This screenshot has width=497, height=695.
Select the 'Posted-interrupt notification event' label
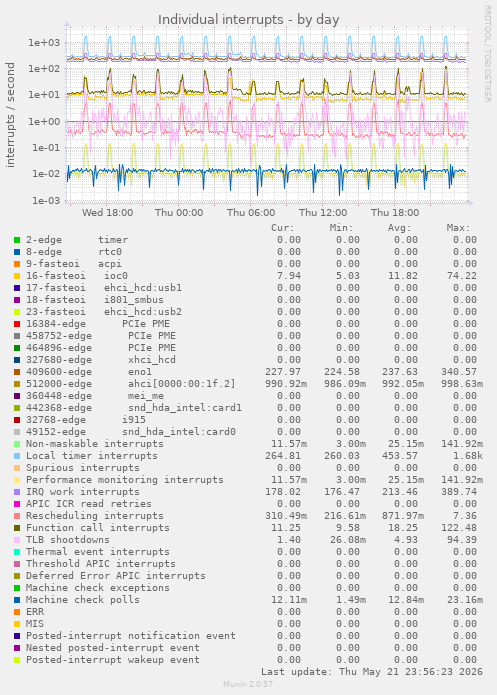[131, 636]
